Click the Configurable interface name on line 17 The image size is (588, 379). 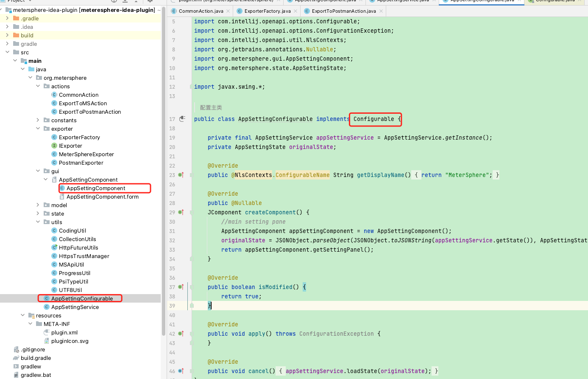coord(373,119)
